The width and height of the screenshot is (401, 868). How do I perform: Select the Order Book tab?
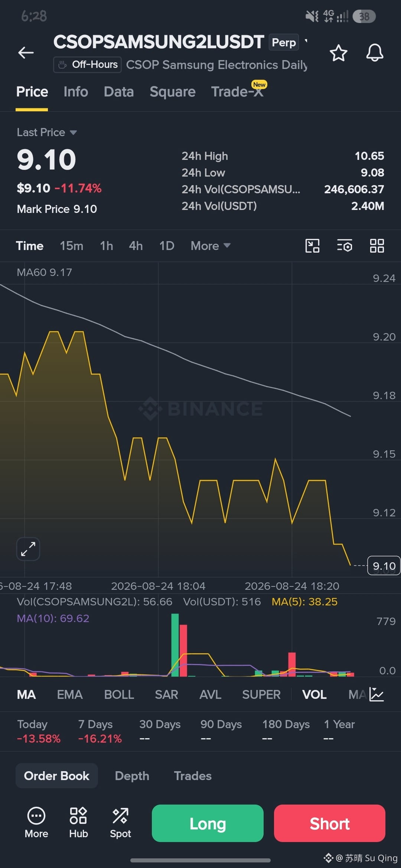pos(57,776)
